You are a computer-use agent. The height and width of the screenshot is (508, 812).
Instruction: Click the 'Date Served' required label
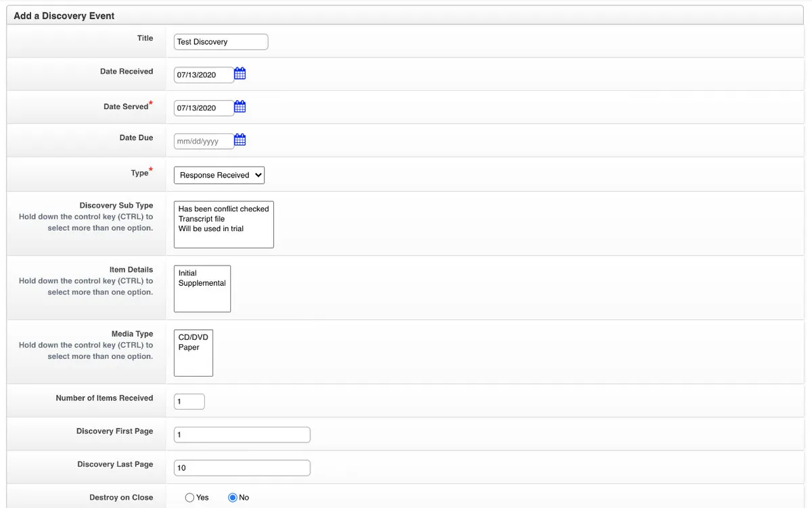pyautogui.click(x=128, y=106)
